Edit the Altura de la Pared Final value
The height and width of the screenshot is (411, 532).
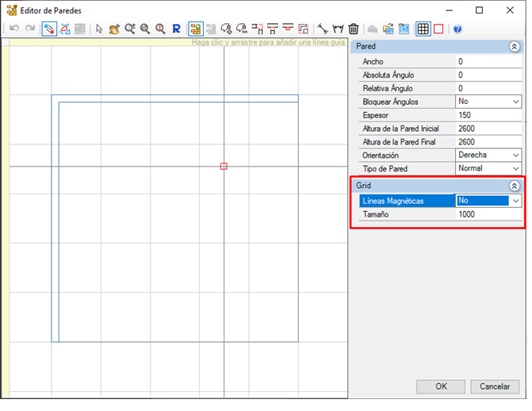[488, 142]
